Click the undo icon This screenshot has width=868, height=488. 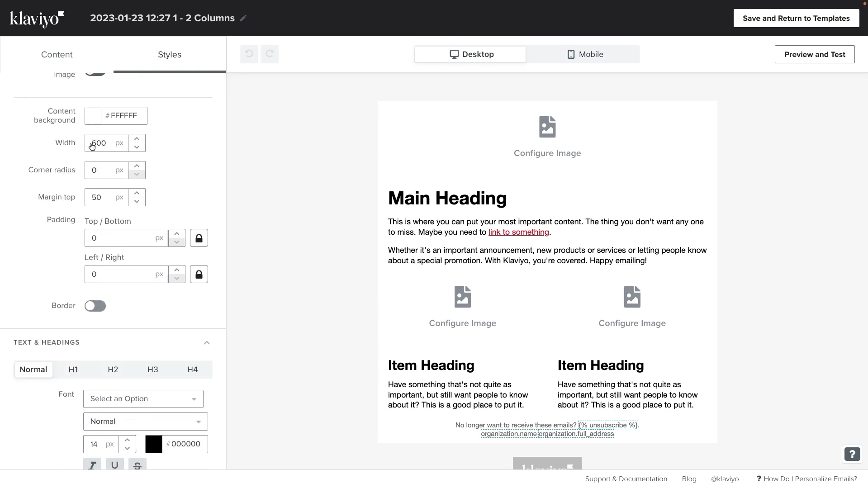(x=249, y=54)
